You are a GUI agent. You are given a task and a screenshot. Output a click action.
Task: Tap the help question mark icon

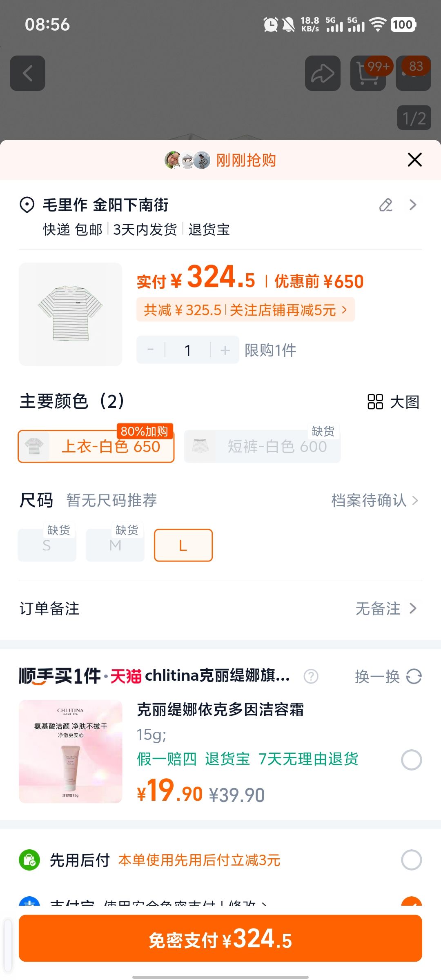pyautogui.click(x=311, y=677)
